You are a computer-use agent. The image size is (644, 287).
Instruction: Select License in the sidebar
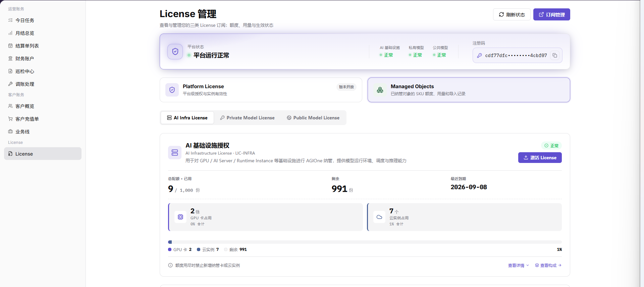coord(43,154)
